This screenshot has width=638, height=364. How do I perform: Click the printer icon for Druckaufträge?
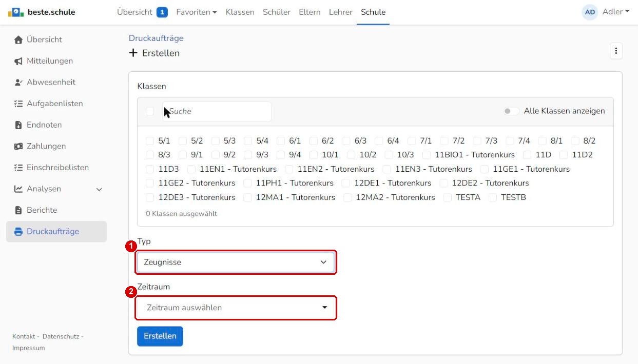click(18, 232)
